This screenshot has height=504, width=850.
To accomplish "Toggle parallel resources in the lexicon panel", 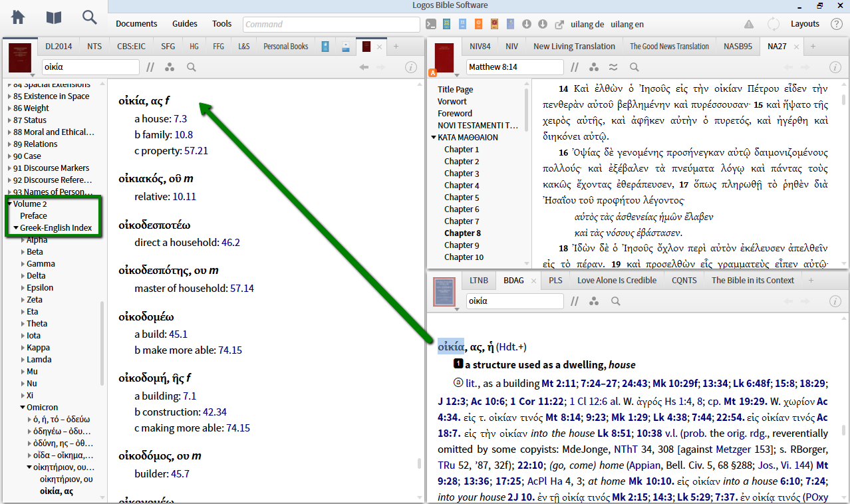I will pos(150,67).
